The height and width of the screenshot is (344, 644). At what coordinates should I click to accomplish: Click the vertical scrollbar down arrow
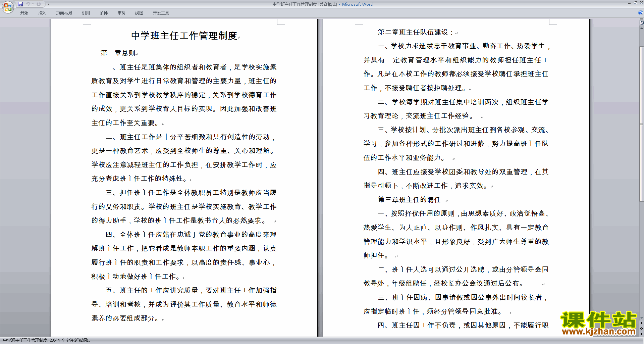click(x=641, y=318)
